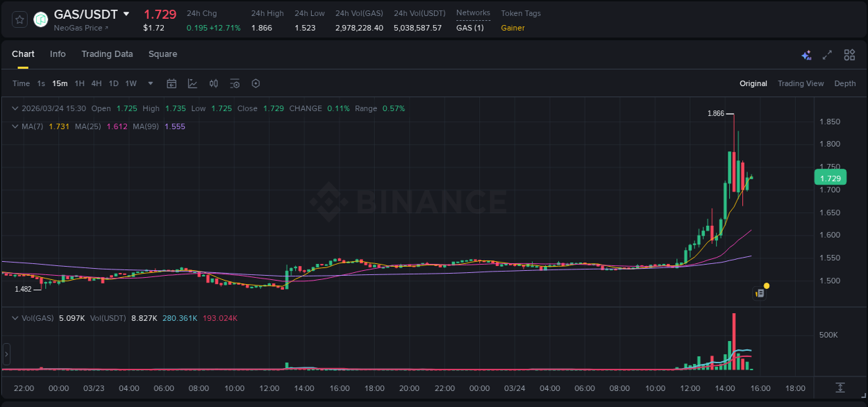Click the 1.866 high price marker
Viewport: 868px width, 407px height.
[x=716, y=113]
